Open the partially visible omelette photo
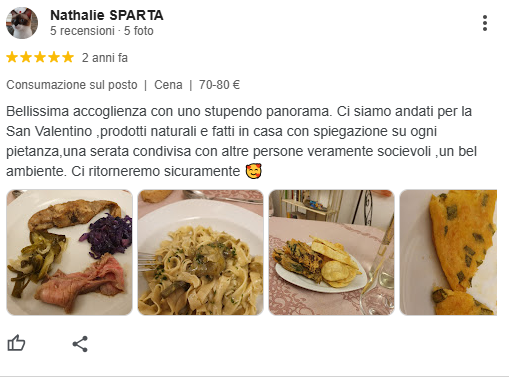 coord(448,252)
